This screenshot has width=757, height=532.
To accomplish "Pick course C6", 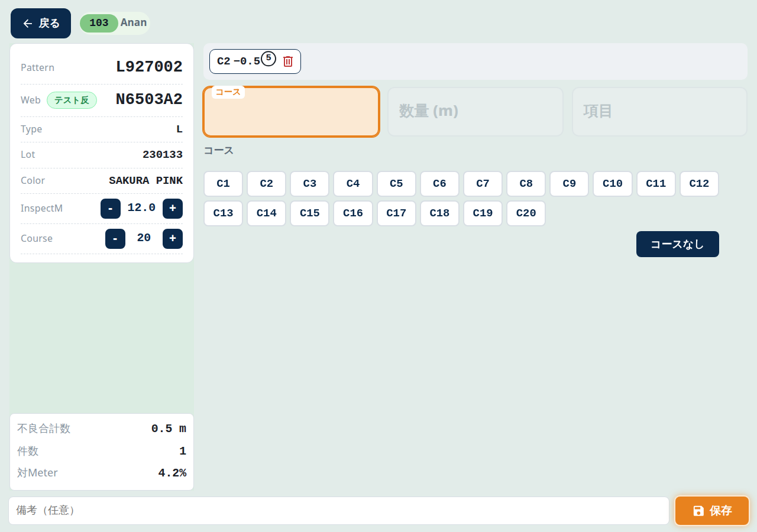I will click(x=439, y=184).
